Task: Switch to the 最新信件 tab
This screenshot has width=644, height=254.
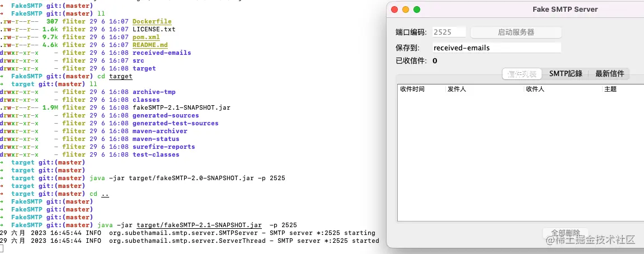Action: [x=609, y=74]
